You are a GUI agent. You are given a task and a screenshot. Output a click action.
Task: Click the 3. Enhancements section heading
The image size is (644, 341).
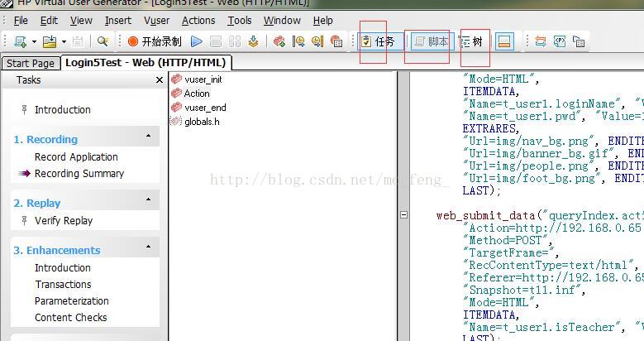(57, 251)
